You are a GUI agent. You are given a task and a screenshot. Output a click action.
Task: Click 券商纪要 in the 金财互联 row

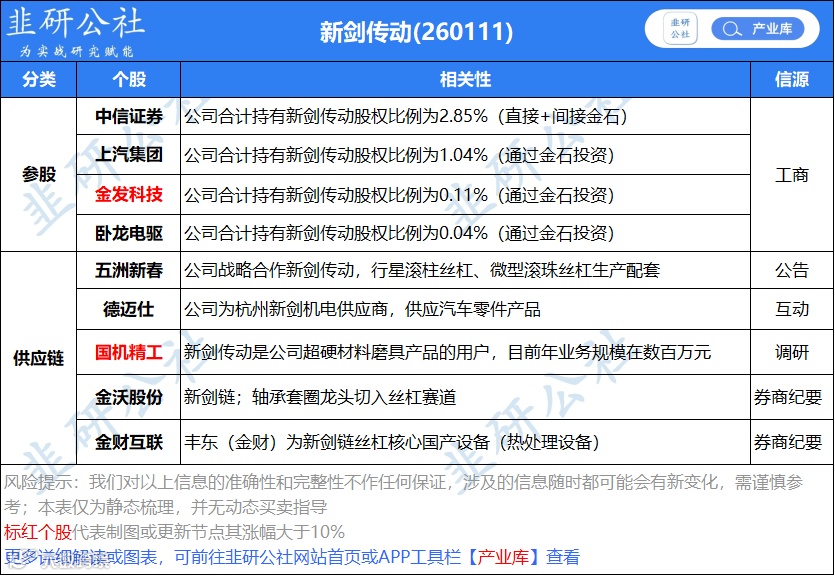click(x=788, y=442)
